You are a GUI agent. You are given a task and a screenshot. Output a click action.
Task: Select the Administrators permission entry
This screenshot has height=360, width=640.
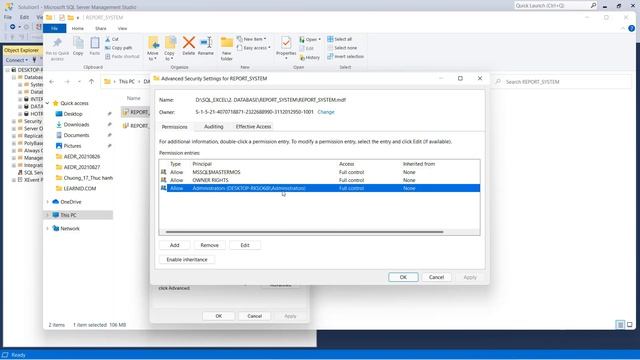point(319,188)
